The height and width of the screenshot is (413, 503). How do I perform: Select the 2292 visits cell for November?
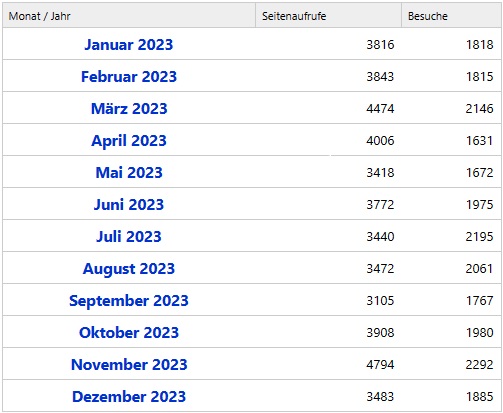479,364
